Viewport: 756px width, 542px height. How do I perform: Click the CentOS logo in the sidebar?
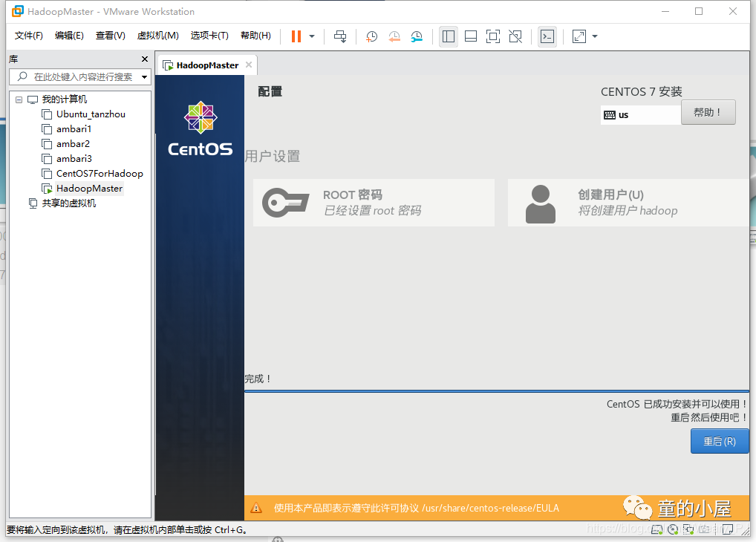coord(200,128)
